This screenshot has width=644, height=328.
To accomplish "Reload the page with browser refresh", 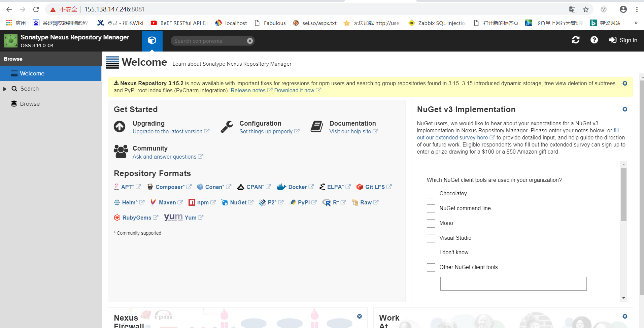I will pyautogui.click(x=36, y=9).
